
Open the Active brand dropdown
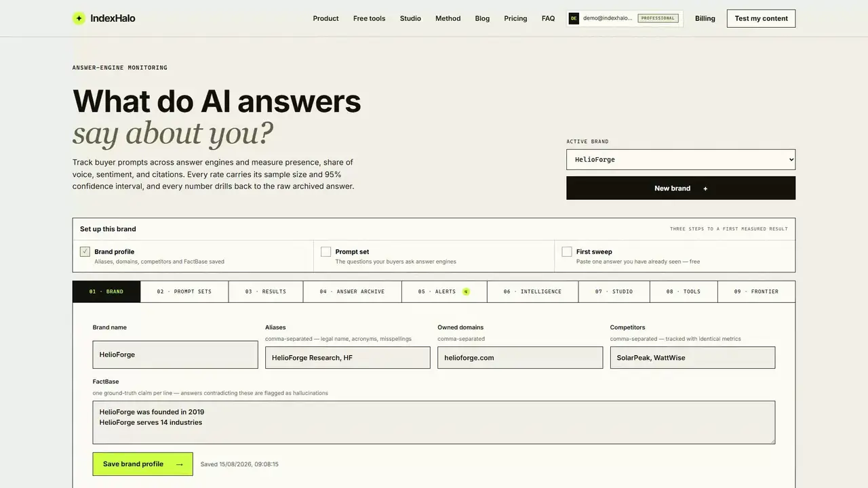click(x=681, y=159)
